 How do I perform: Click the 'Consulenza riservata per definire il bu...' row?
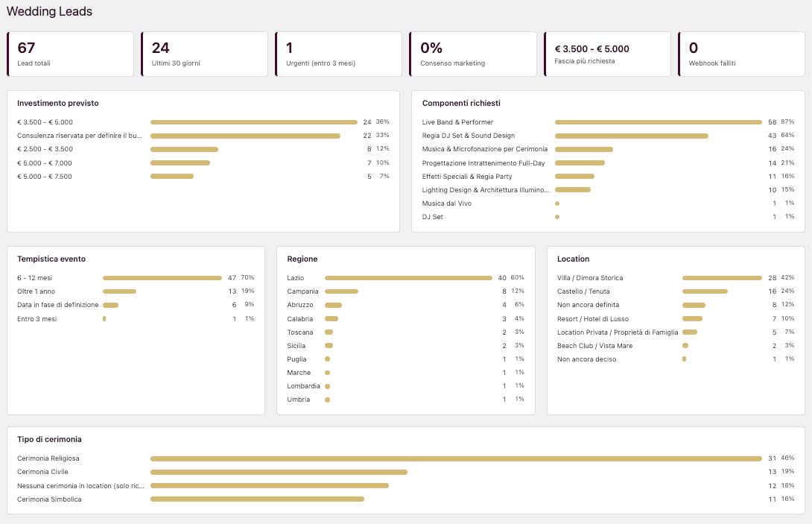203,136
